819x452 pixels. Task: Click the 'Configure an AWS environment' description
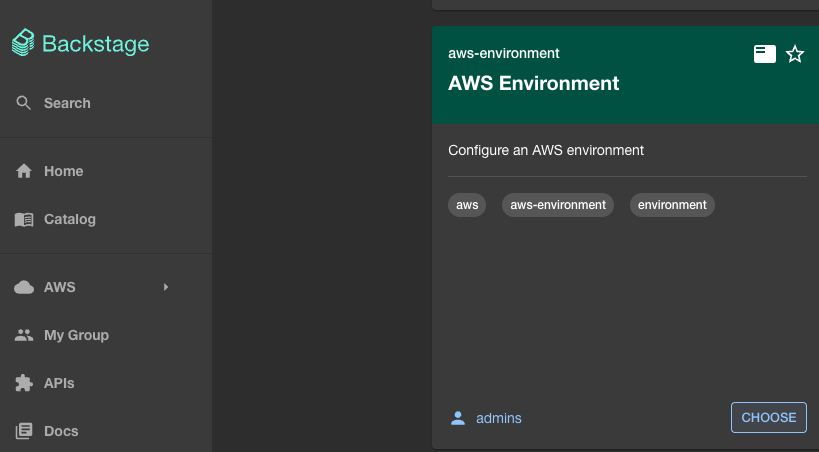pos(546,150)
